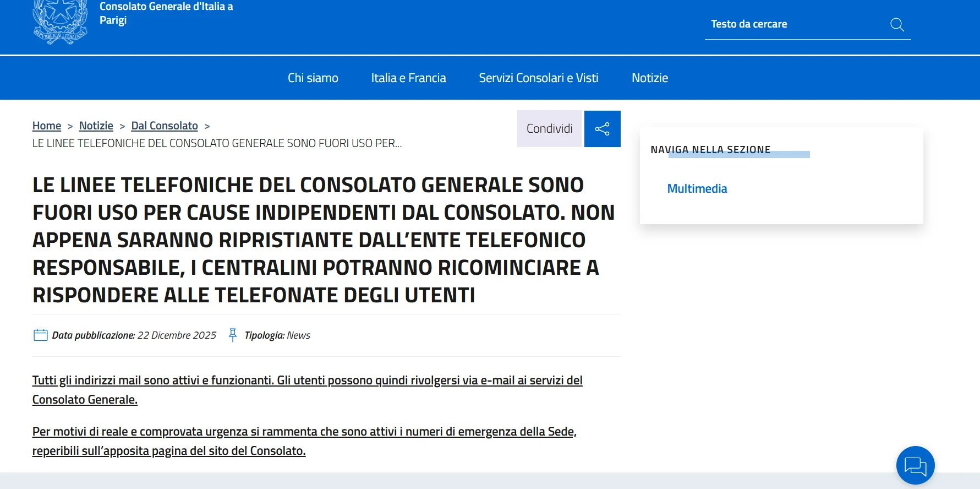Viewport: 980px width, 489px height.
Task: Click the Consolato Generale d'Italia a Parigi title
Action: pos(166,13)
